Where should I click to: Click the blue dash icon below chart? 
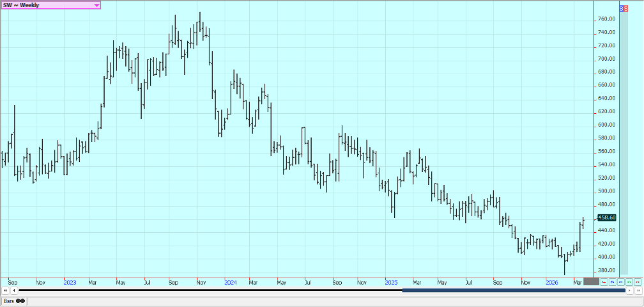pyautogui.click(x=620, y=281)
